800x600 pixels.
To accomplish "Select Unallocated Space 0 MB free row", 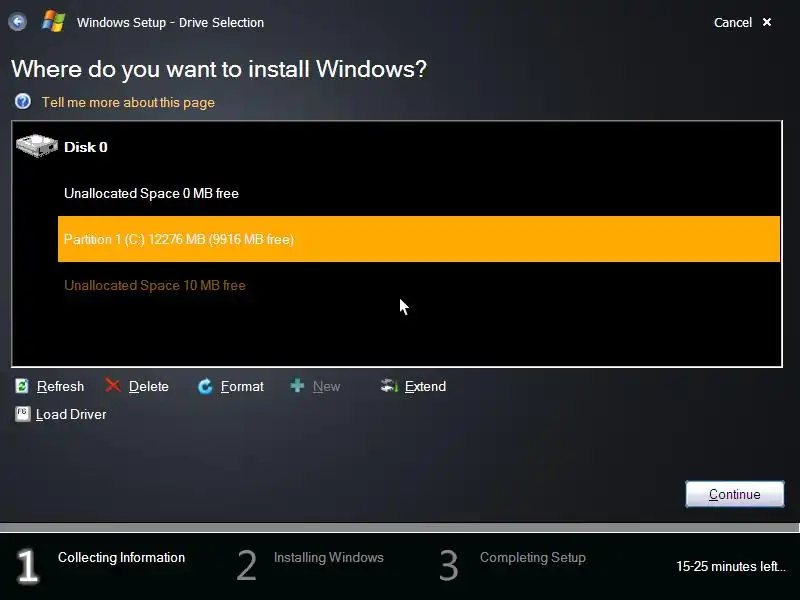I will click(x=419, y=193).
